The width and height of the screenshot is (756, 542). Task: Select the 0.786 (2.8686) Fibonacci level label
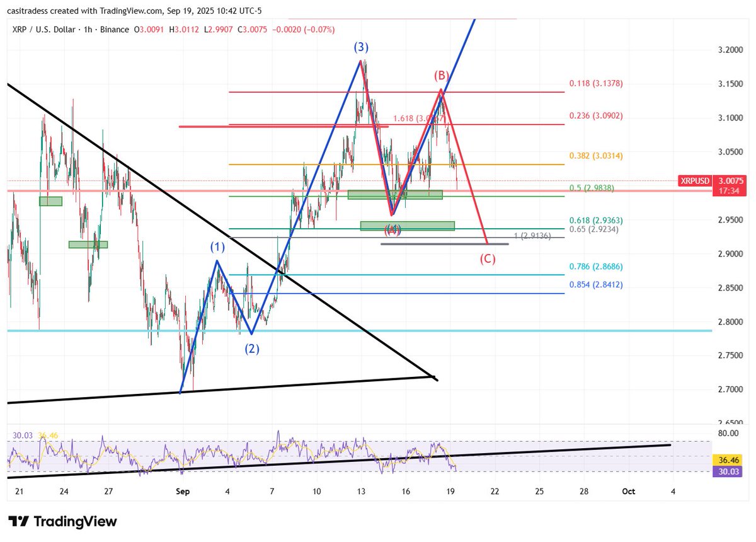point(595,267)
